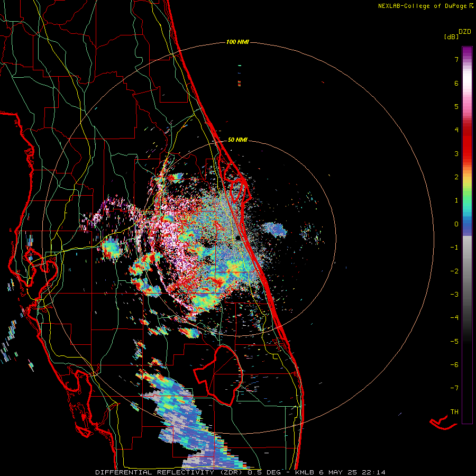The width and height of the screenshot is (476, 476).
Task: Click the 4 value on color scale
Action: pos(456,130)
